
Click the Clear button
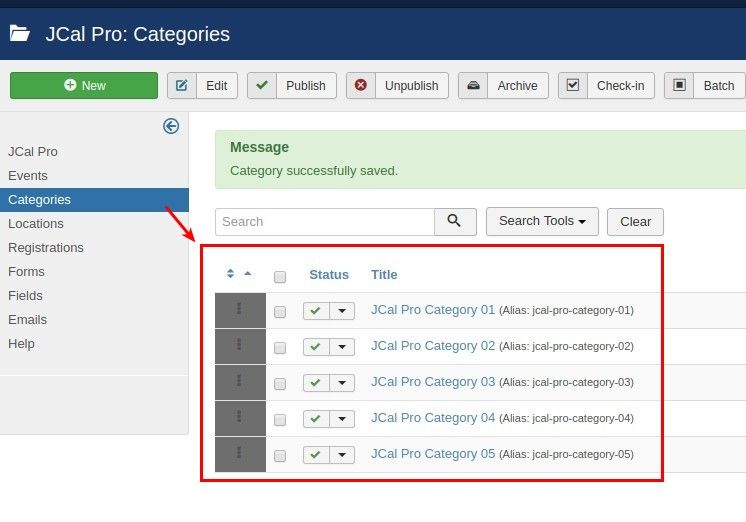click(635, 222)
